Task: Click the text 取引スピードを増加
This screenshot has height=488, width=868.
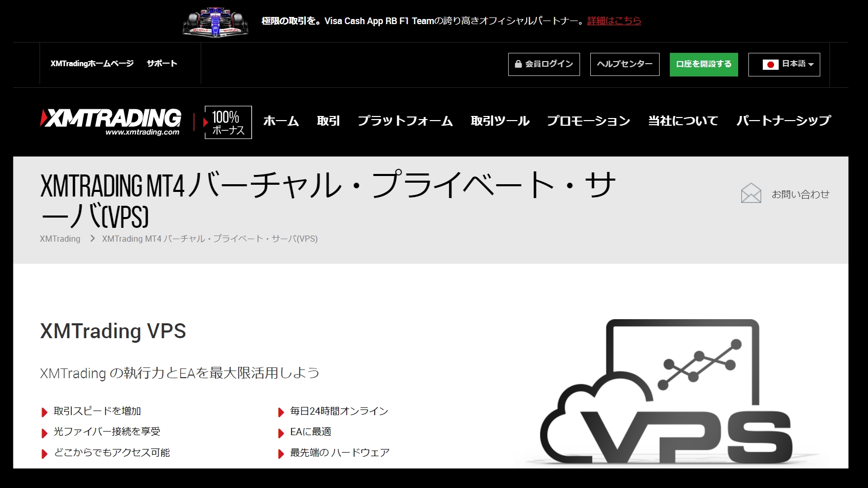Action: pyautogui.click(x=97, y=411)
